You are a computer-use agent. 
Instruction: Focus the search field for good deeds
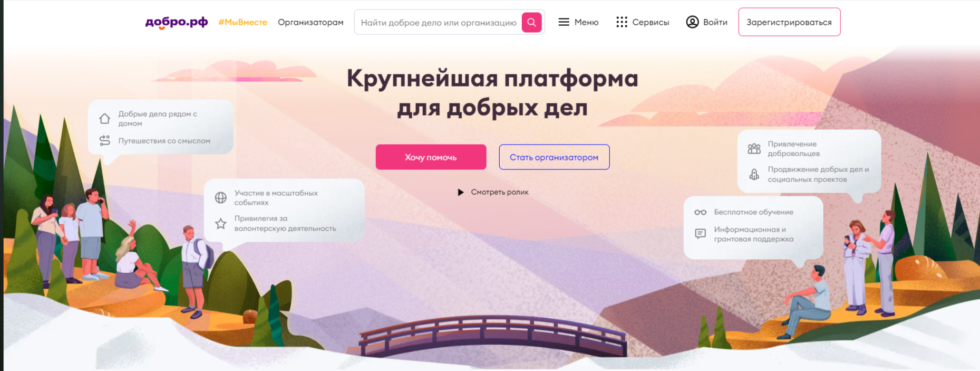tap(439, 22)
